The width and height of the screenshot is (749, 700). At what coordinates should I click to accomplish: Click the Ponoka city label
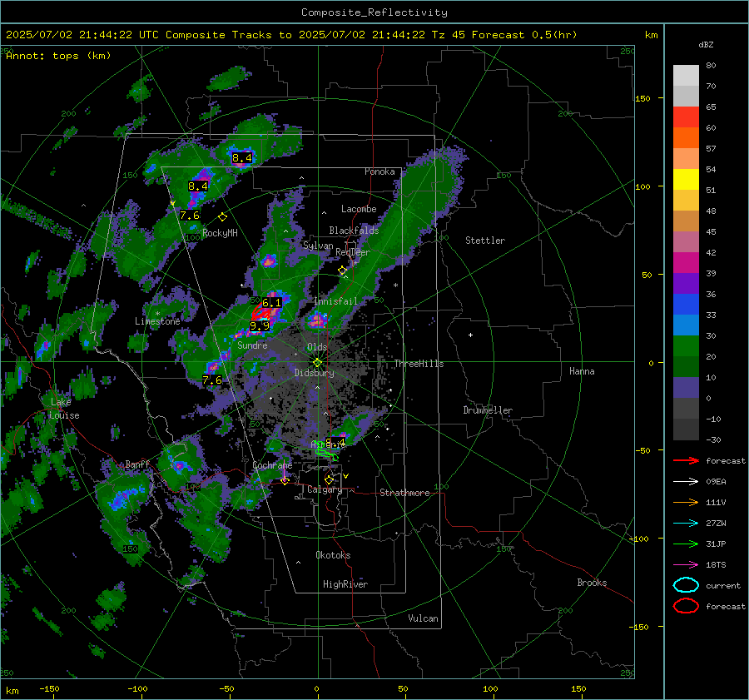379,171
